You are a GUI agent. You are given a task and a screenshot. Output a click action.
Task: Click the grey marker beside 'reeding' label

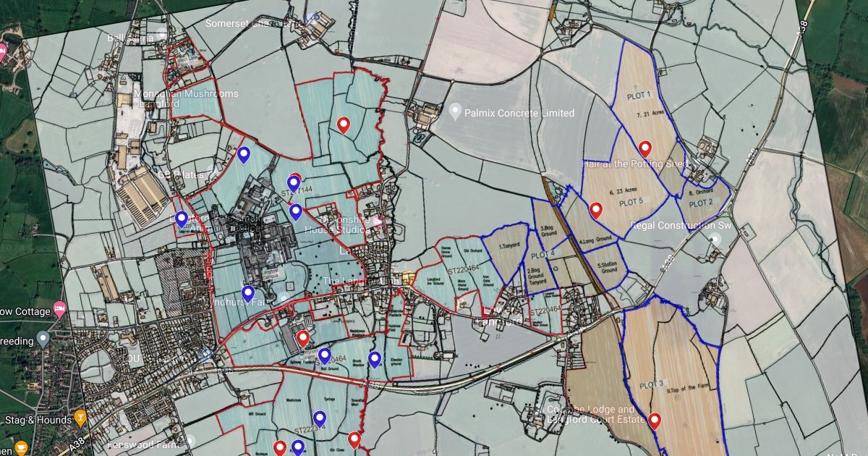pyautogui.click(x=43, y=339)
